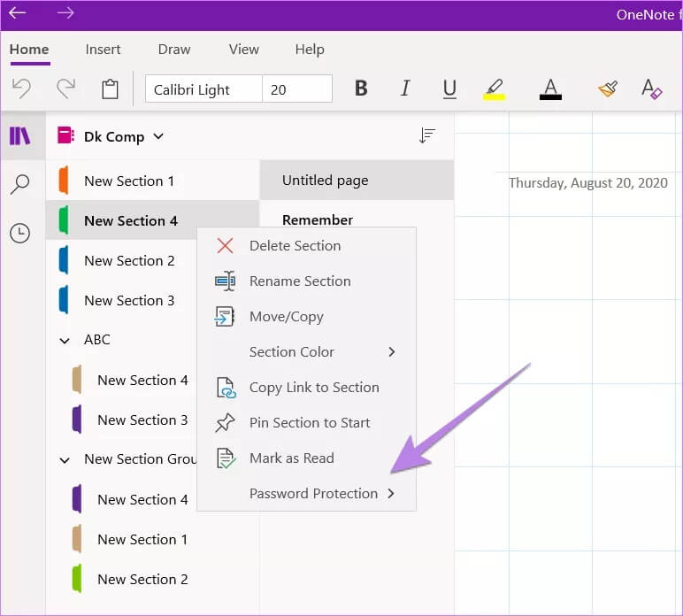Open the notebooks navigation icon

pos(19,136)
